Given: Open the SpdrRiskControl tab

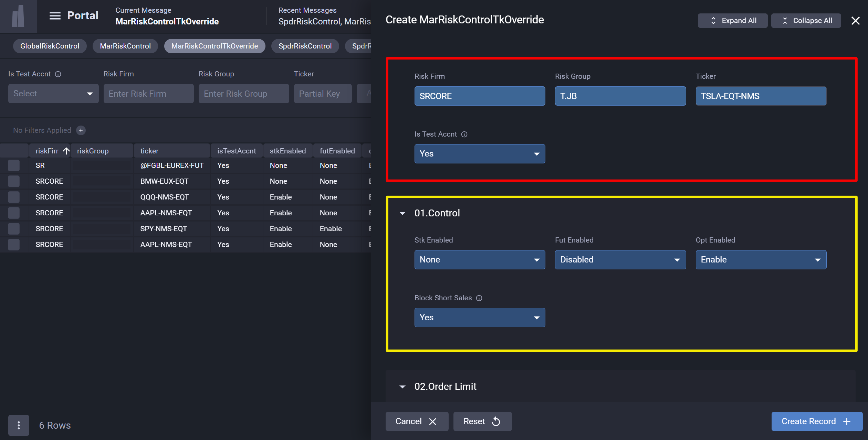Looking at the screenshot, I should [x=305, y=46].
